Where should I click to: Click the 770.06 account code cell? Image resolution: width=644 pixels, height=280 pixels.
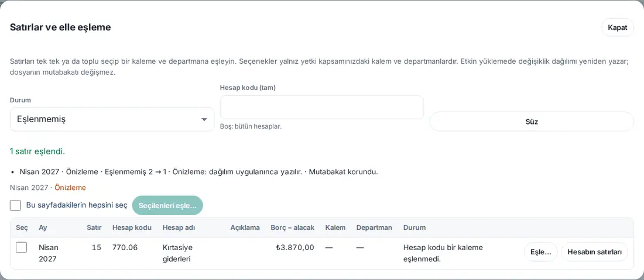pos(125,248)
